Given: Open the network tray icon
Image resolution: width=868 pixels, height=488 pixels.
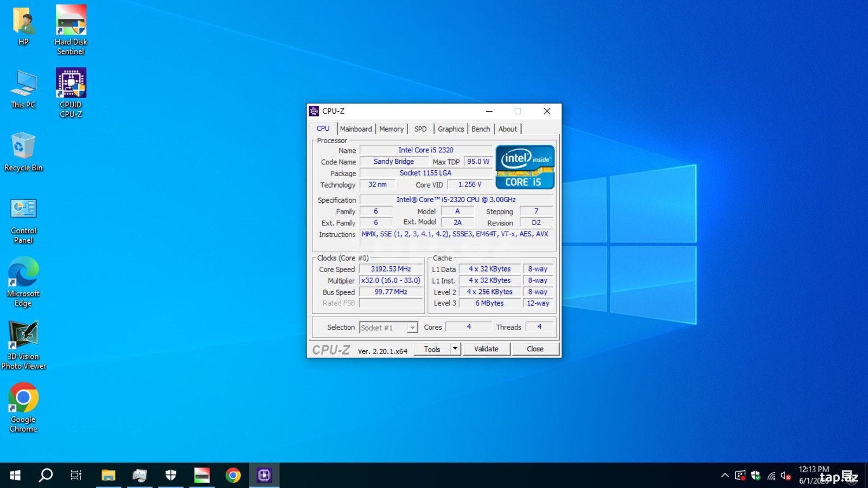Looking at the screenshot, I should (771, 476).
